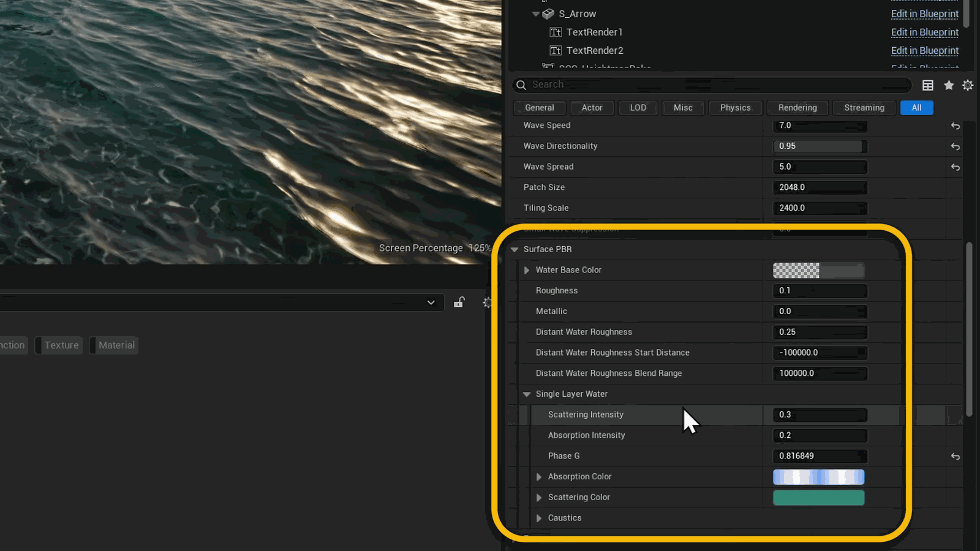Open the Water Base Color swatch
The image size is (980, 551).
pyautogui.click(x=819, y=270)
